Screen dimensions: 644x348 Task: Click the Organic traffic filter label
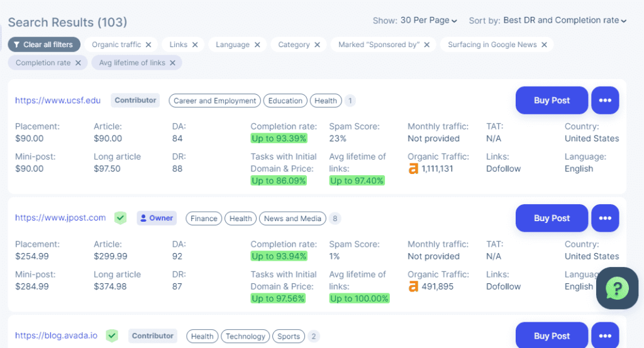(116, 45)
